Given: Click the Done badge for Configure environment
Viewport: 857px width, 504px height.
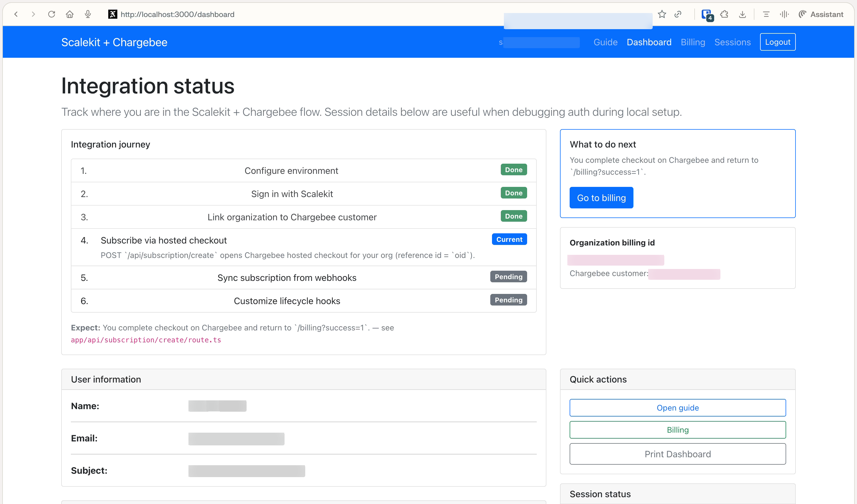Looking at the screenshot, I should tap(514, 170).
